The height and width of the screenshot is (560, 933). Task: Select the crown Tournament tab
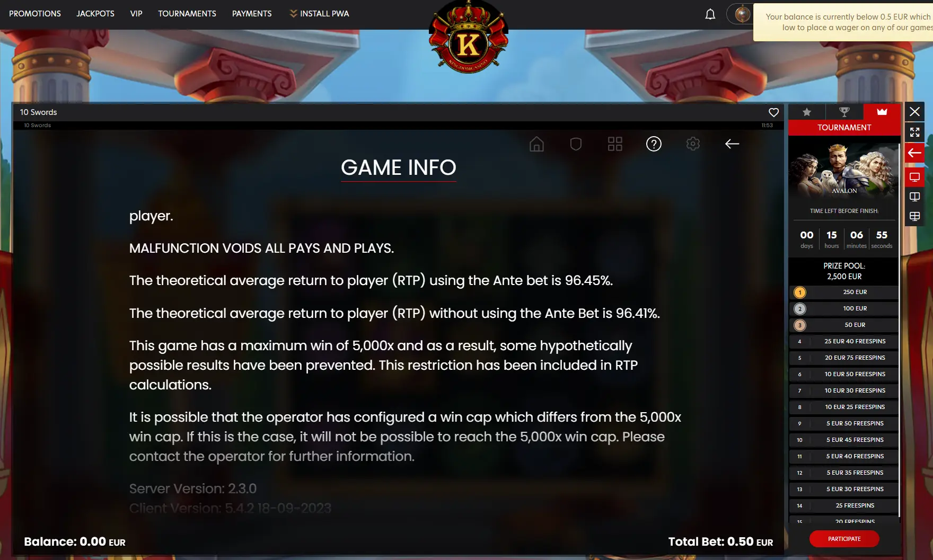click(882, 112)
